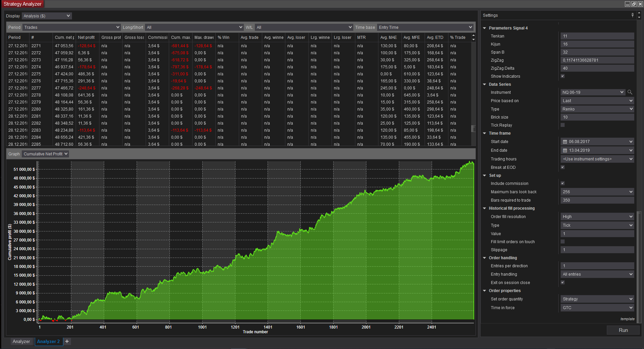Click the End date calendar icon

(565, 150)
